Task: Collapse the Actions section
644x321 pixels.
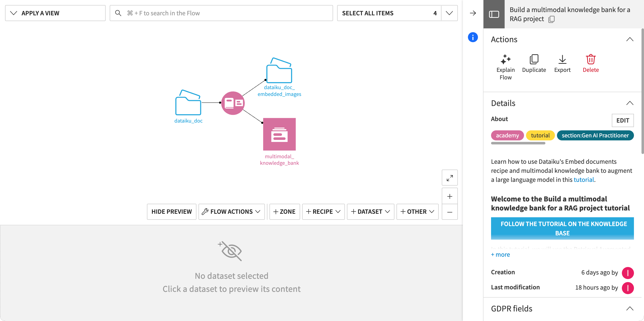Action: click(x=630, y=39)
